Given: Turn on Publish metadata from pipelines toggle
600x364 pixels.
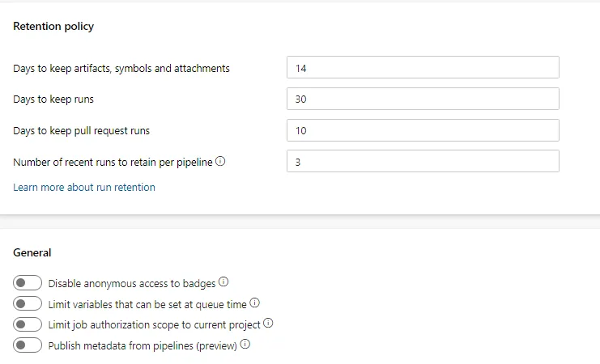Looking at the screenshot, I should (28, 345).
